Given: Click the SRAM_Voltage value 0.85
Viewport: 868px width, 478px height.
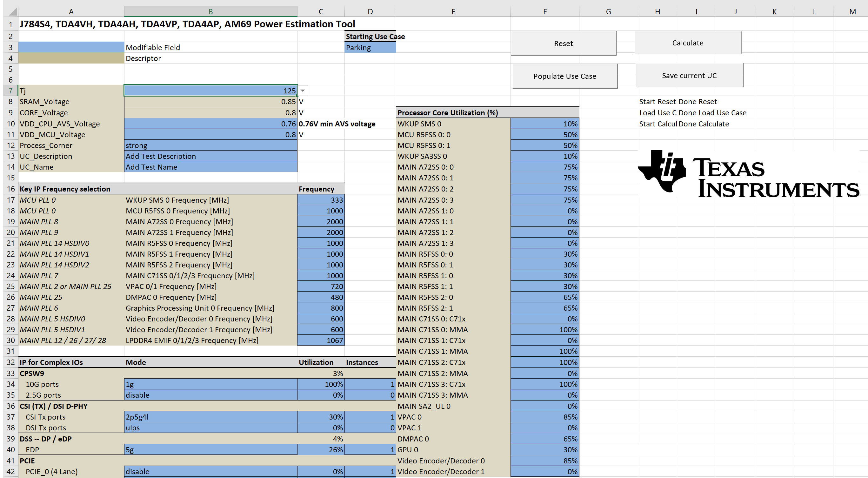Looking at the screenshot, I should (210, 101).
